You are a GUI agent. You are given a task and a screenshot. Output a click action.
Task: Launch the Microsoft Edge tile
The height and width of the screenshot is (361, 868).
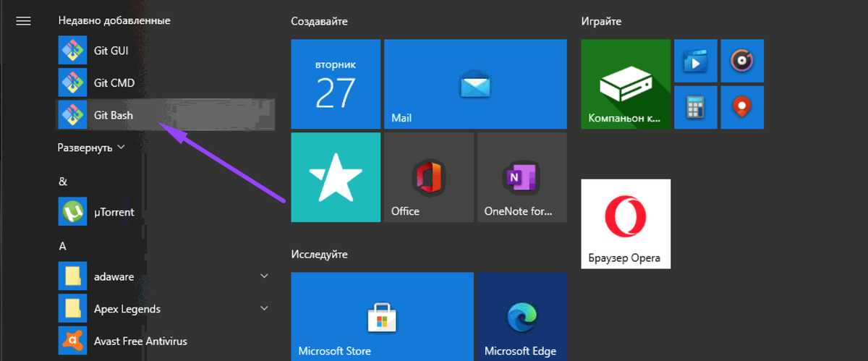click(522, 316)
